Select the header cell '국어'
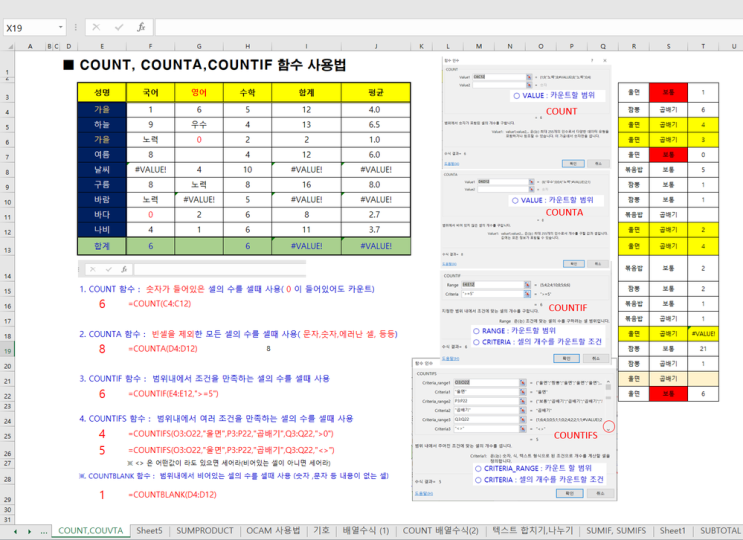Screen dimensions: 743x540 click(x=150, y=92)
